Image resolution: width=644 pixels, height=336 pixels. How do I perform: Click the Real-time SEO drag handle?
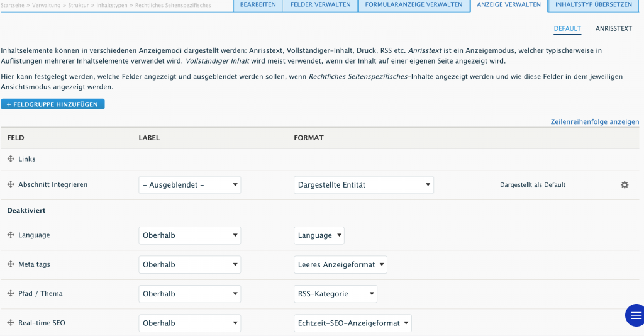click(11, 323)
